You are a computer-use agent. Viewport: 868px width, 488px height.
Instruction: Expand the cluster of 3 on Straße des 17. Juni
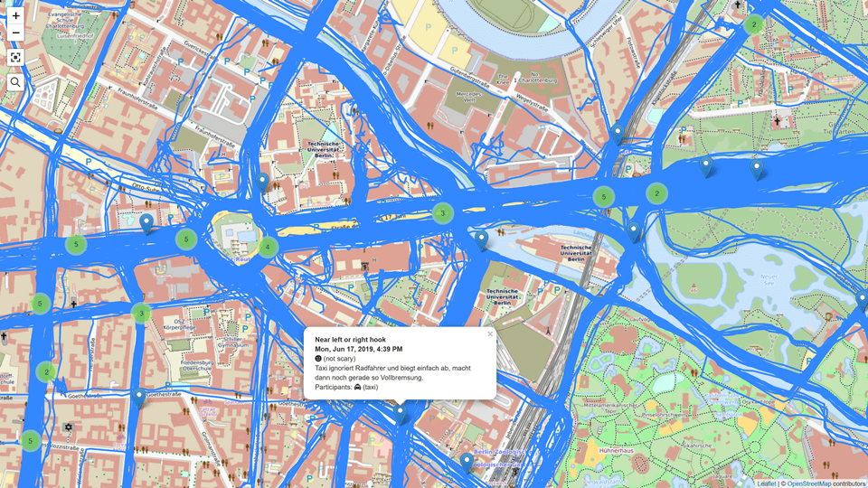point(442,213)
